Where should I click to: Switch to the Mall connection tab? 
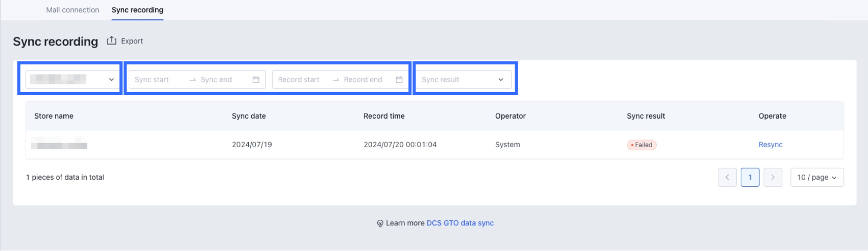(73, 10)
